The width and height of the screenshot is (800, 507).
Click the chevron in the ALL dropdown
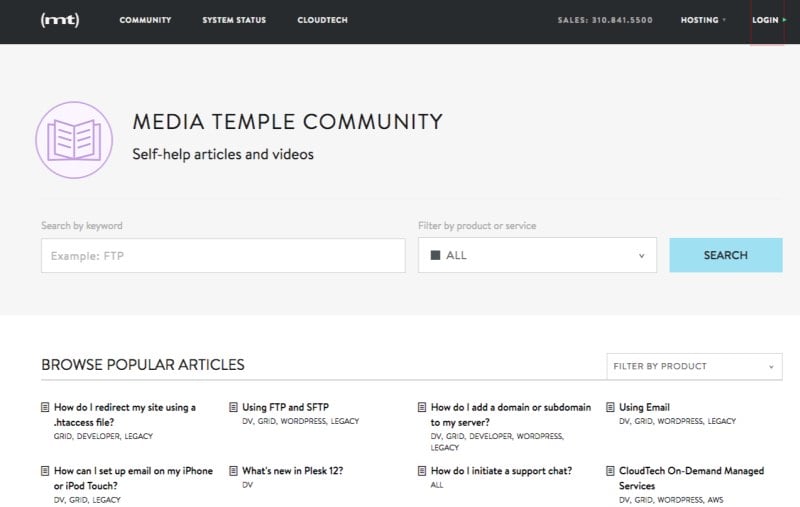(x=641, y=256)
